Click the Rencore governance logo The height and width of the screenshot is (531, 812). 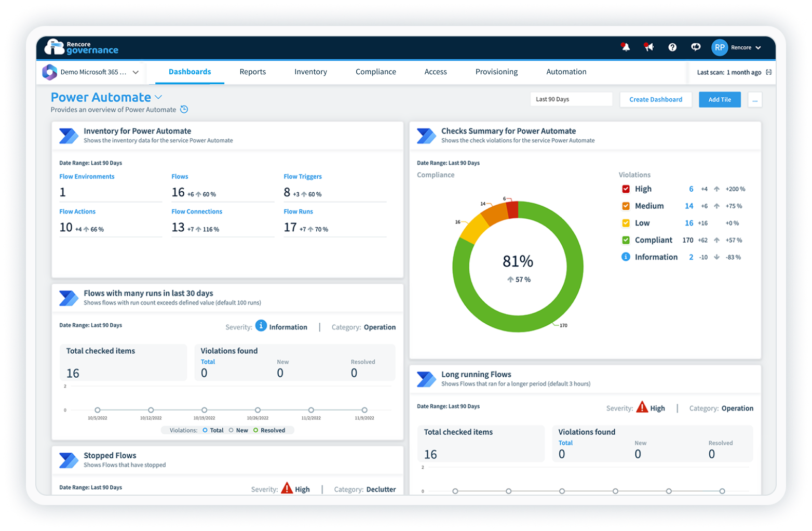(x=82, y=47)
